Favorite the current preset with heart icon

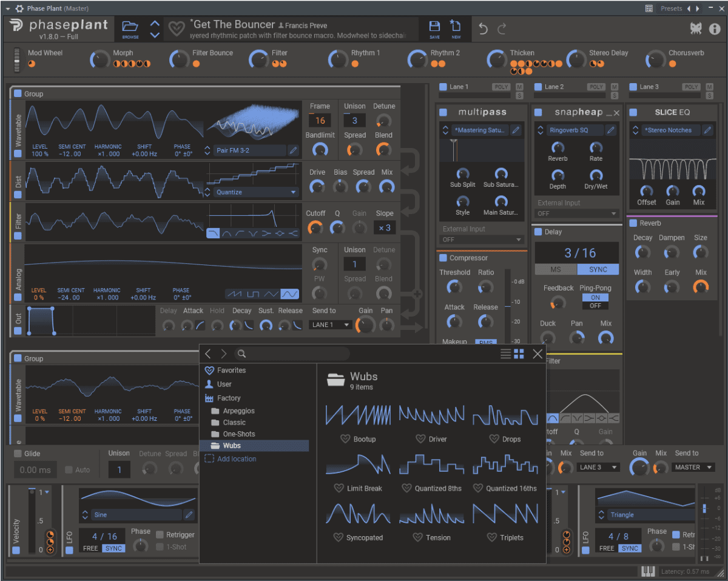tap(177, 29)
